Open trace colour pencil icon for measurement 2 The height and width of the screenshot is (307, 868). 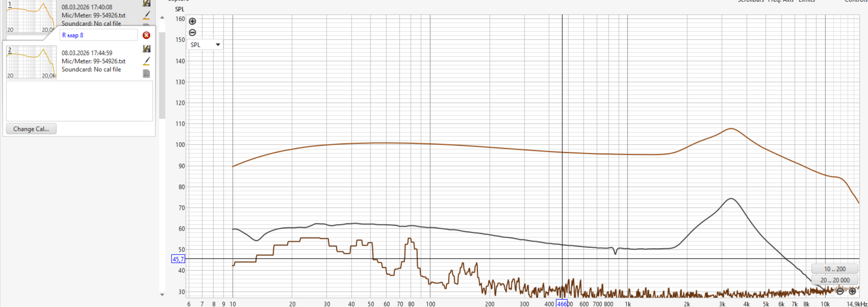coord(146,61)
